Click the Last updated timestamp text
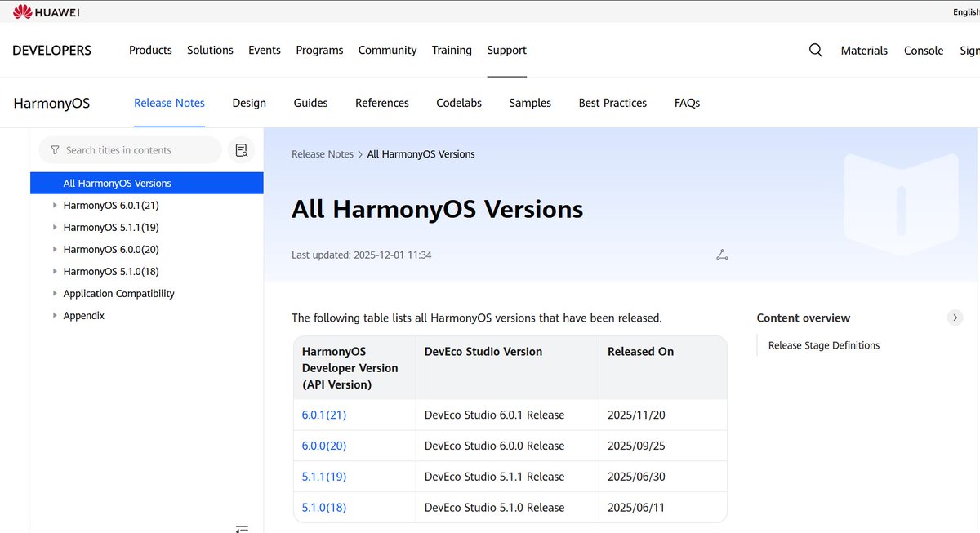The height and width of the screenshot is (533, 980). tap(362, 255)
